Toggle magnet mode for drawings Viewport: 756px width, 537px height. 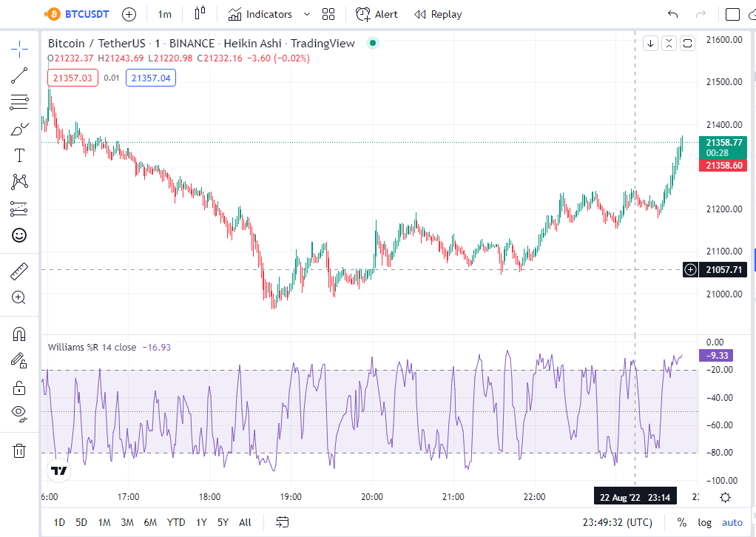point(19,334)
